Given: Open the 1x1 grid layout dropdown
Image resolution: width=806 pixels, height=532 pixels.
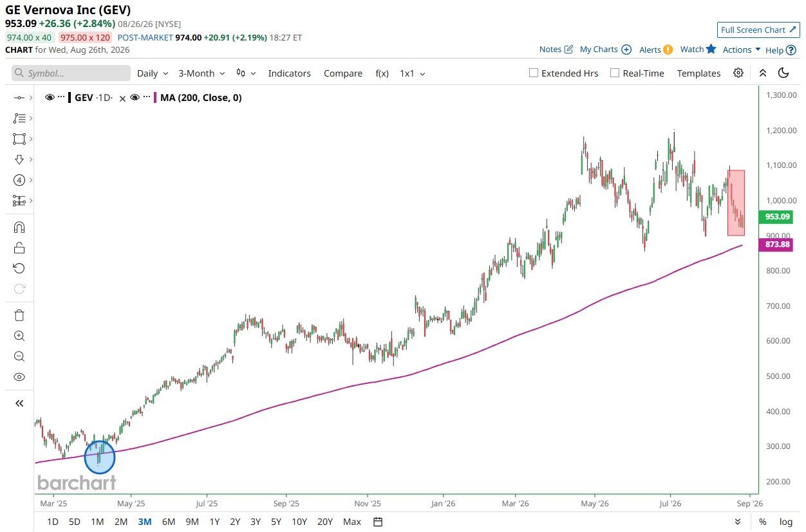Looking at the screenshot, I should coord(412,73).
